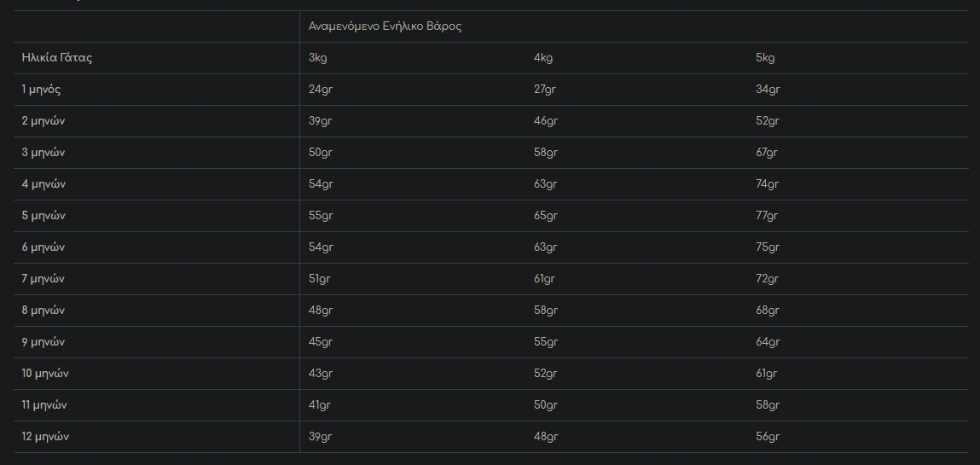Select the 24gr cell
This screenshot has height=465, width=980.
[321, 90]
